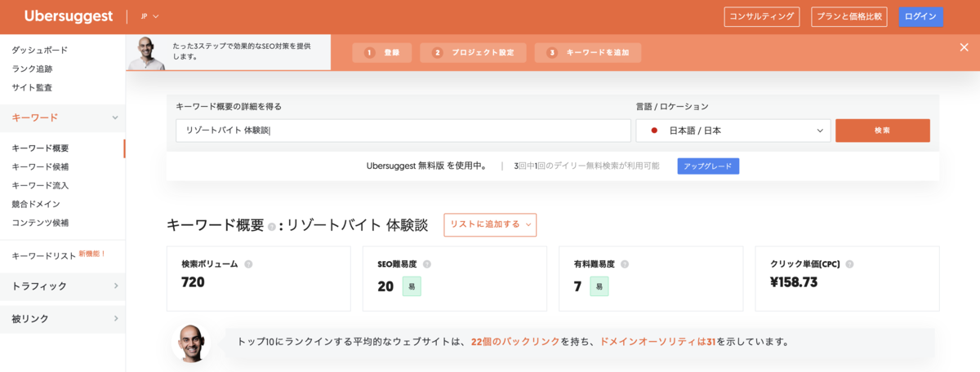Image resolution: width=980 pixels, height=372 pixels.
Task: Click the Ubersuggest logo
Action: (x=70, y=16)
